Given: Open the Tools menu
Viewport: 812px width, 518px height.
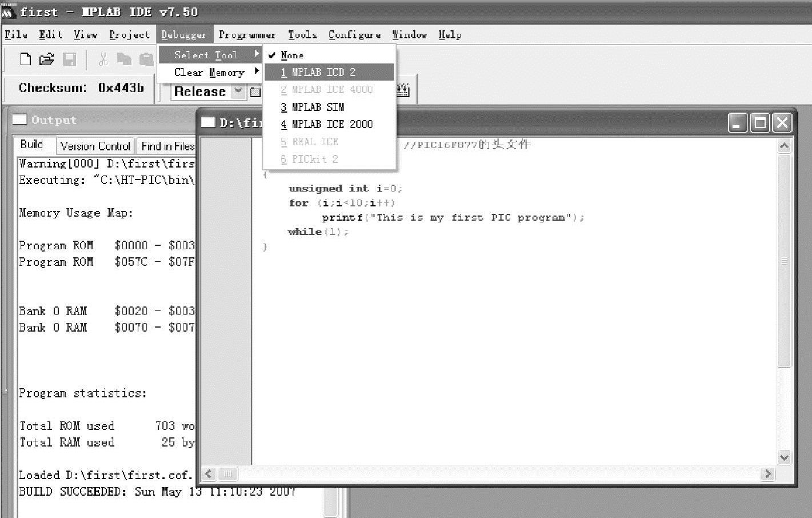Looking at the screenshot, I should click(302, 35).
